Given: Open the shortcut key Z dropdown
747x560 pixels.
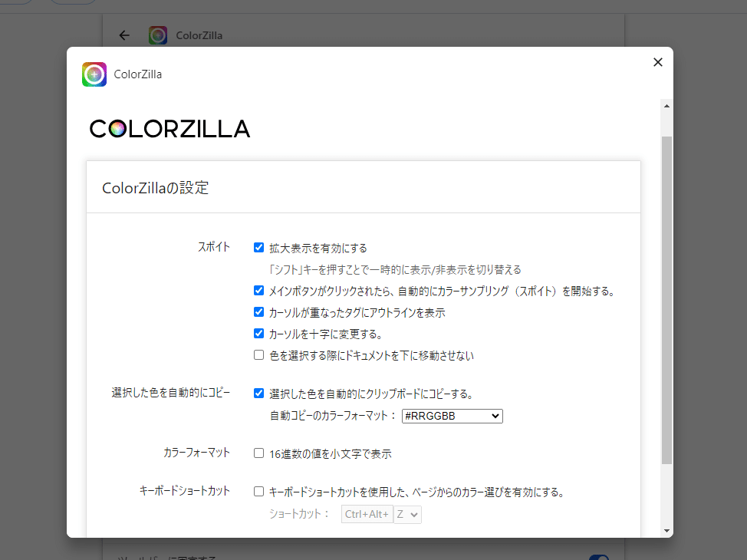Looking at the screenshot, I should coord(407,514).
